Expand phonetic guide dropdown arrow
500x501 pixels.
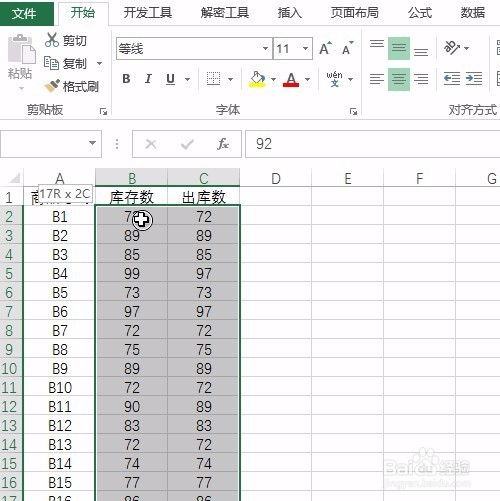tap(350, 79)
